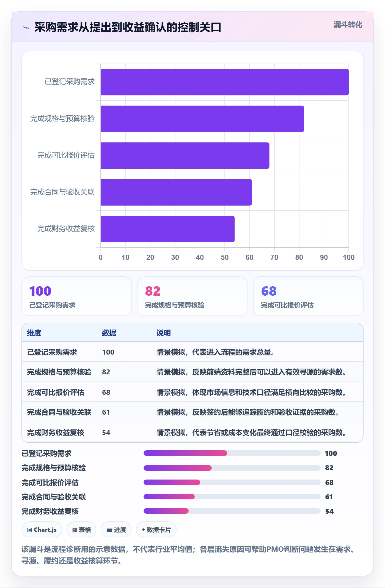This screenshot has width=385, height=588.
Task: Click the 维度 column header
Action: coord(34,333)
